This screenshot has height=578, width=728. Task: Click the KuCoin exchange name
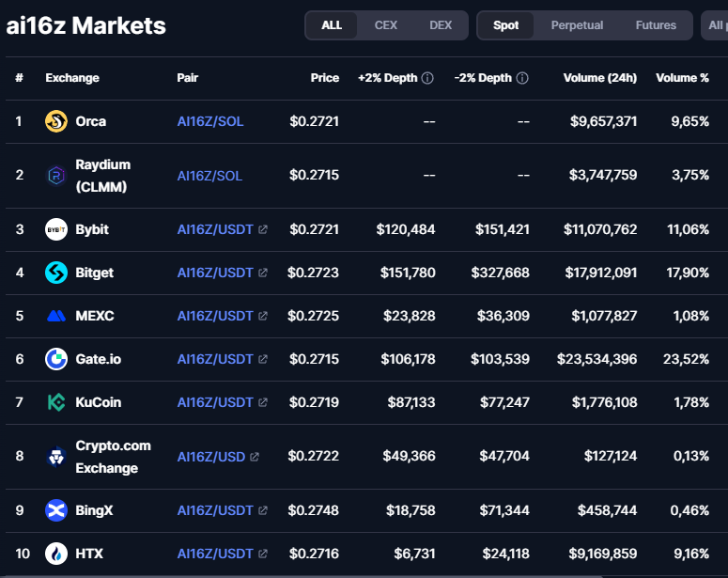pos(99,402)
